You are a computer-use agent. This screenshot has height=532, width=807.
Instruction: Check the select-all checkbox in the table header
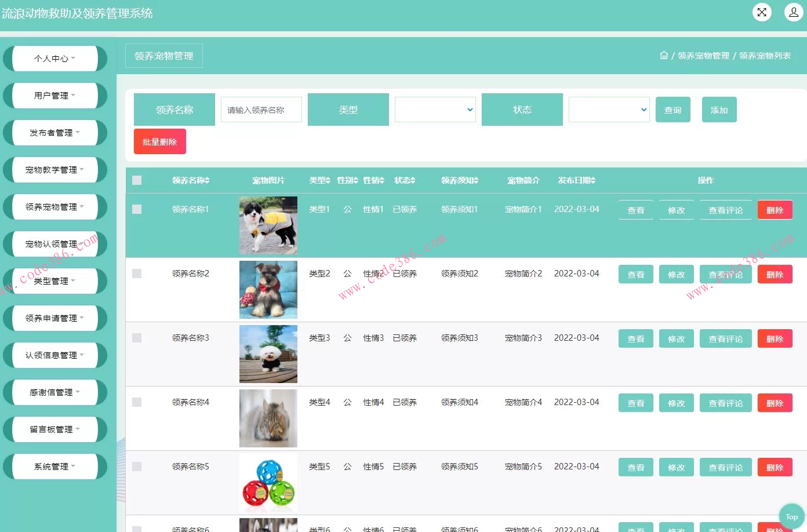137,180
